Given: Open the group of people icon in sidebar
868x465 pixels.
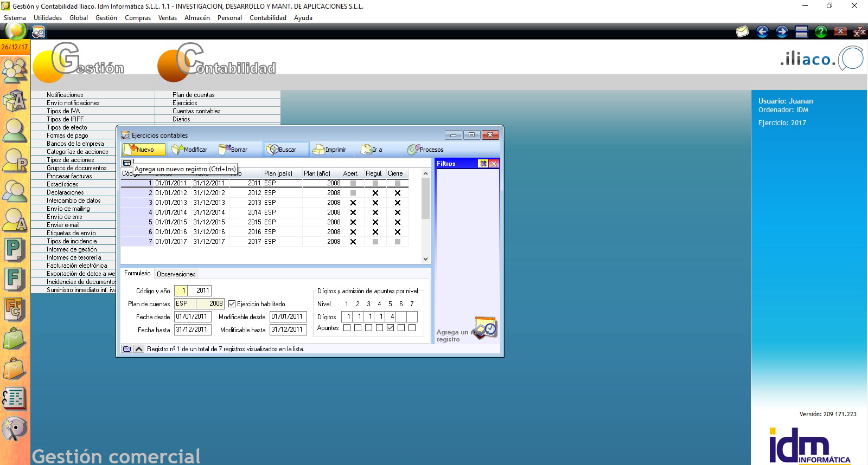Looking at the screenshot, I should [15, 70].
